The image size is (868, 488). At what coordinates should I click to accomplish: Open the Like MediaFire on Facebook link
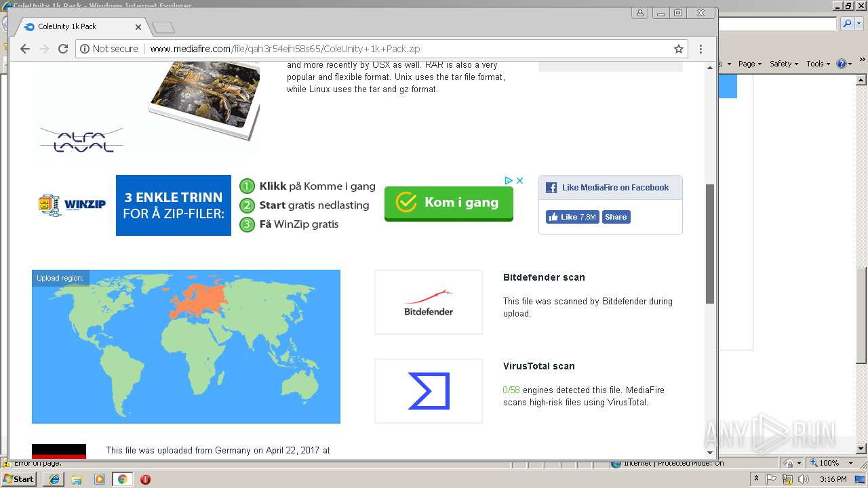[615, 188]
